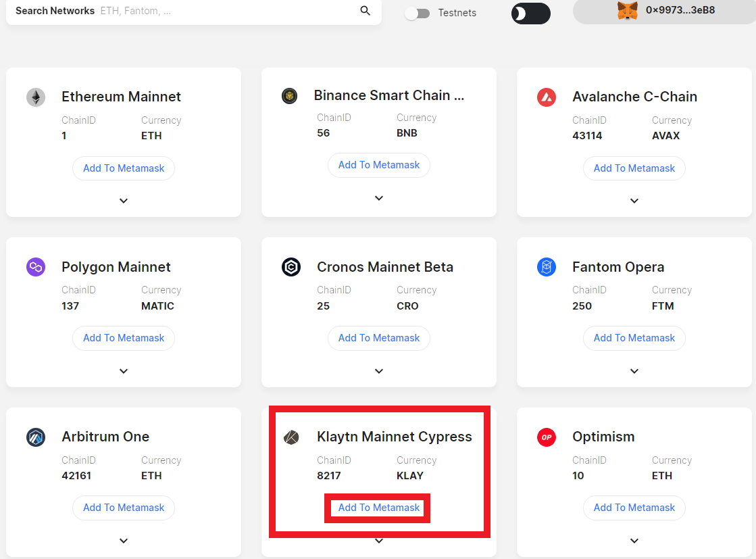The width and height of the screenshot is (756, 559).
Task: Click the Klaytn Mainnet Cypress logo icon
Action: 291,437
